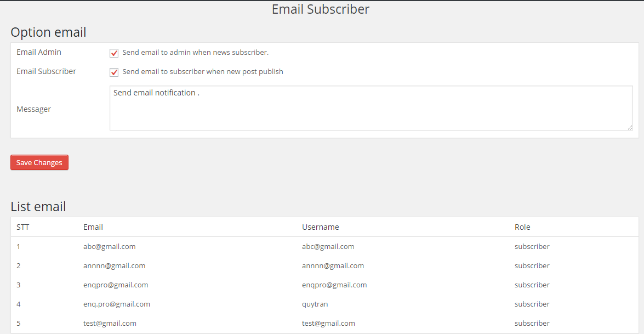Click the Role column header
The image size is (644, 334).
coord(522,227)
